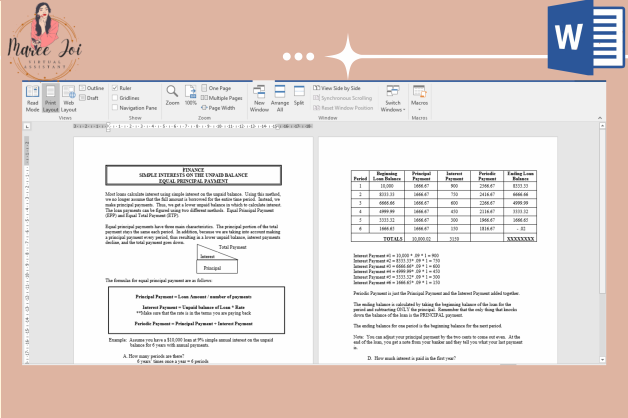Open the Zoom dialog

[x=173, y=95]
